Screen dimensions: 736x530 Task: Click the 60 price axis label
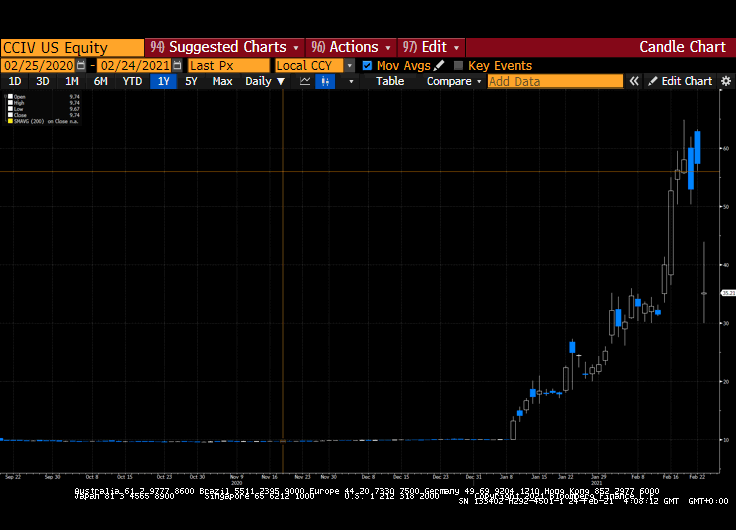726,148
